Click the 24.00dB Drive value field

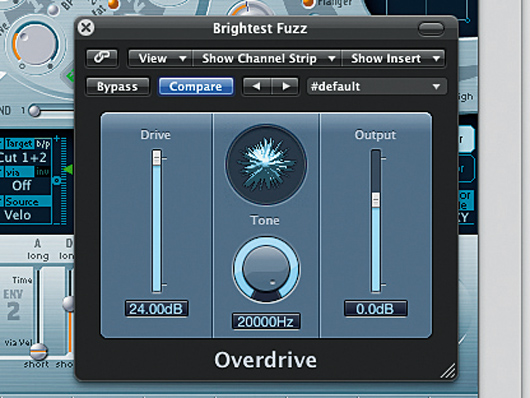156,308
